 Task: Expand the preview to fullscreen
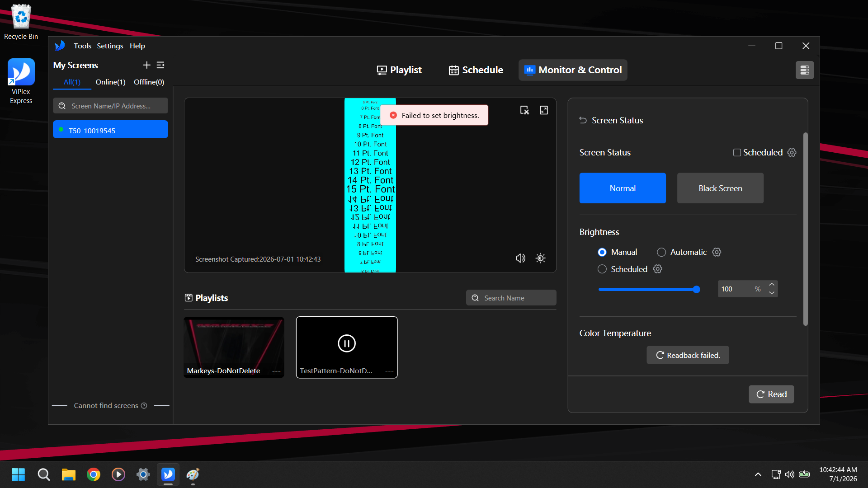tap(544, 110)
